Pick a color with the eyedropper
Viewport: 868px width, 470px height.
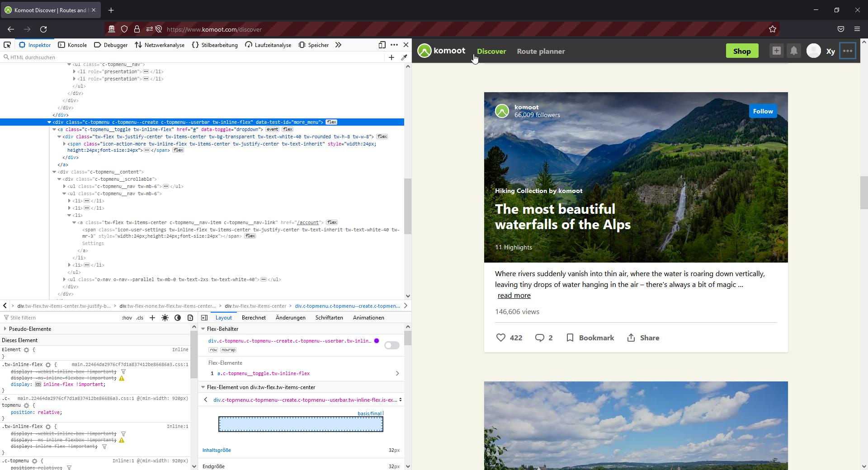point(404,57)
